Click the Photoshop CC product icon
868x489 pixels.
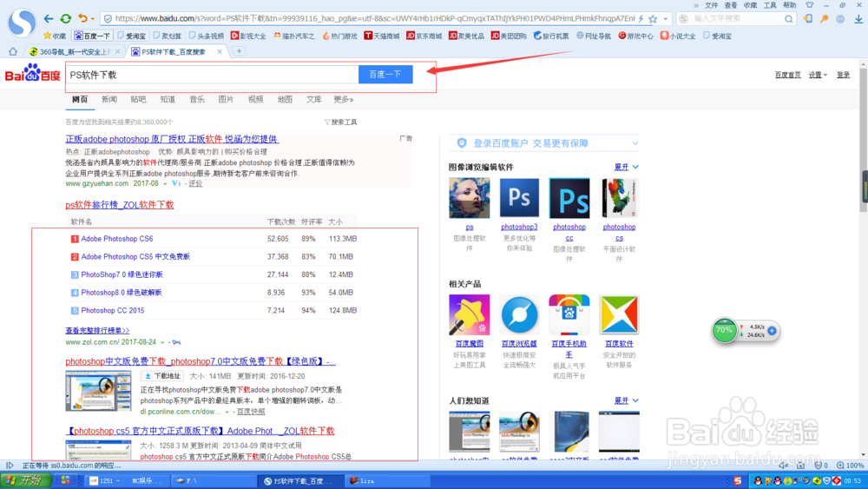click(569, 198)
